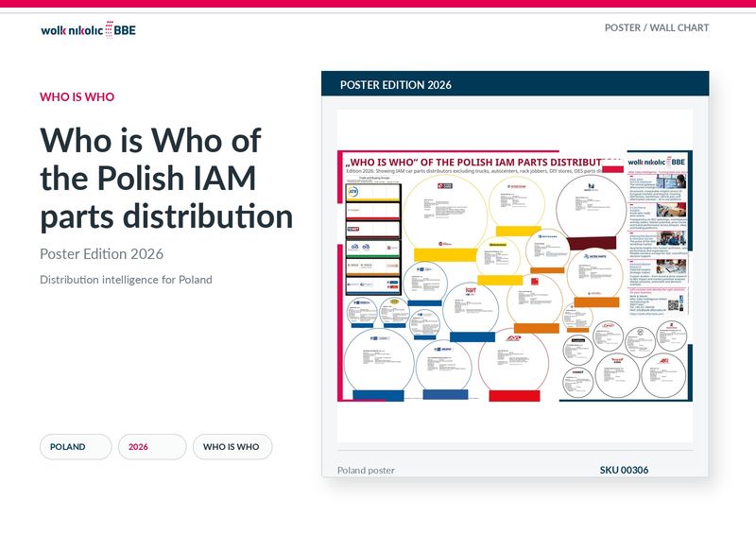Select the 2026 tag pill
Viewport: 756px width, 534px height.
point(152,447)
